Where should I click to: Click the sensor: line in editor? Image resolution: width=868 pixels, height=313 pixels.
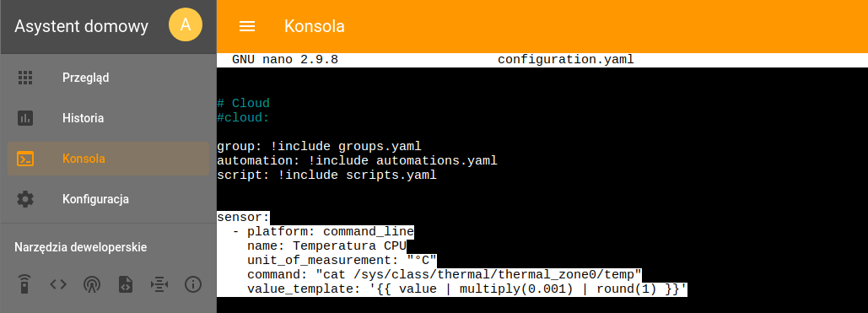click(243, 217)
